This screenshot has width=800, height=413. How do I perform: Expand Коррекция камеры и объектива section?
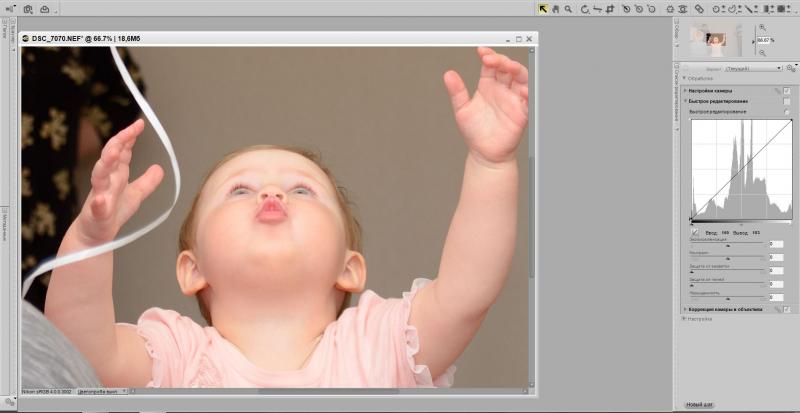coord(685,309)
